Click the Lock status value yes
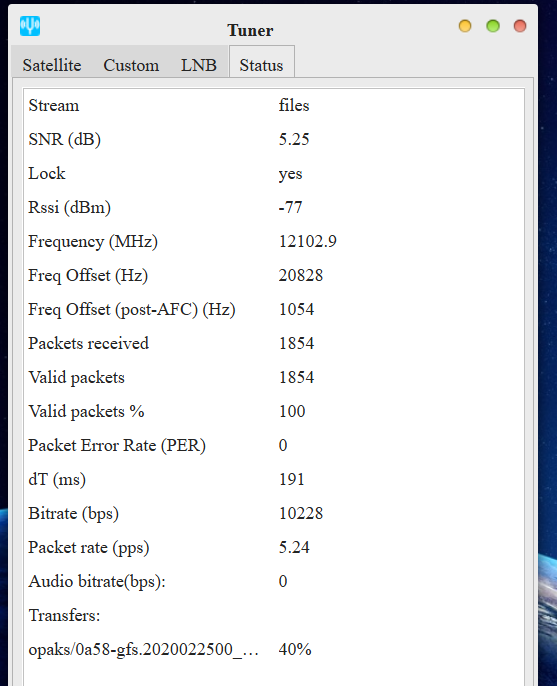Screen dimensions: 557x686 290,174
